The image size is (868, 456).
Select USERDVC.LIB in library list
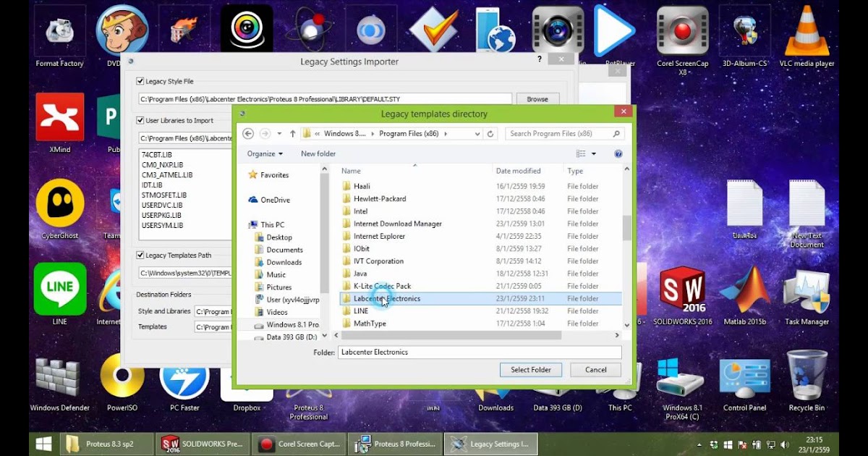(x=161, y=206)
